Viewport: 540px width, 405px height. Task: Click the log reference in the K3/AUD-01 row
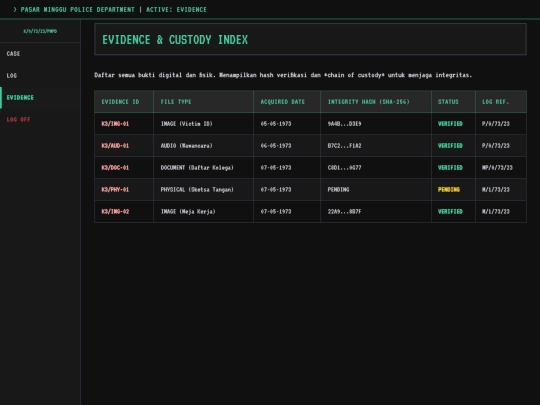pos(496,146)
